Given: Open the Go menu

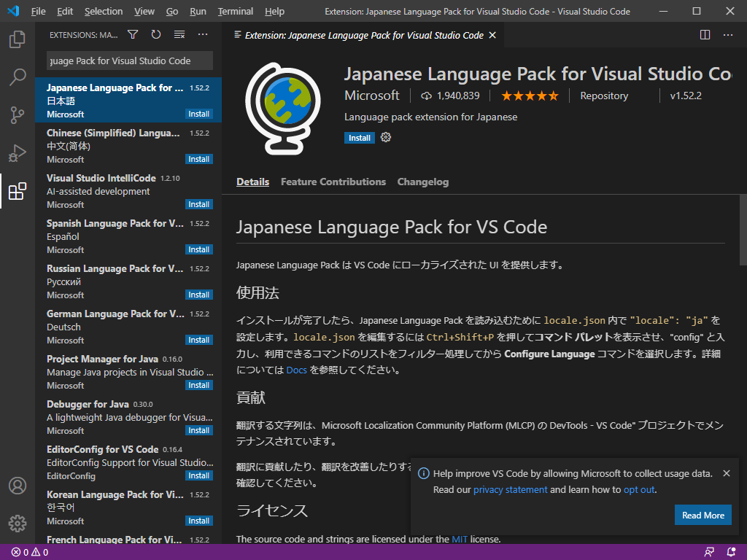Looking at the screenshot, I should (172, 12).
